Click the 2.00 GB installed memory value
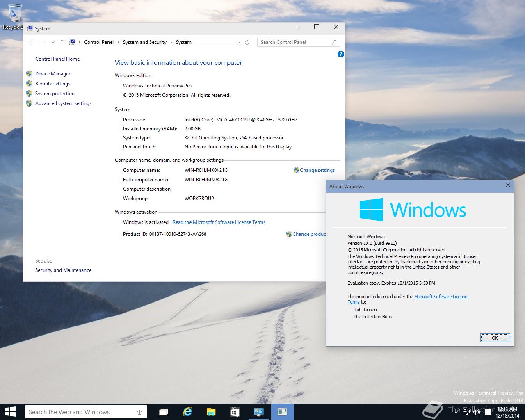 click(192, 129)
